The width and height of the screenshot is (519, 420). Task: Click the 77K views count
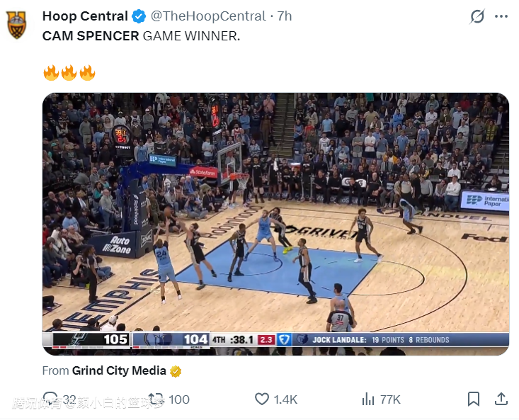pos(390,399)
